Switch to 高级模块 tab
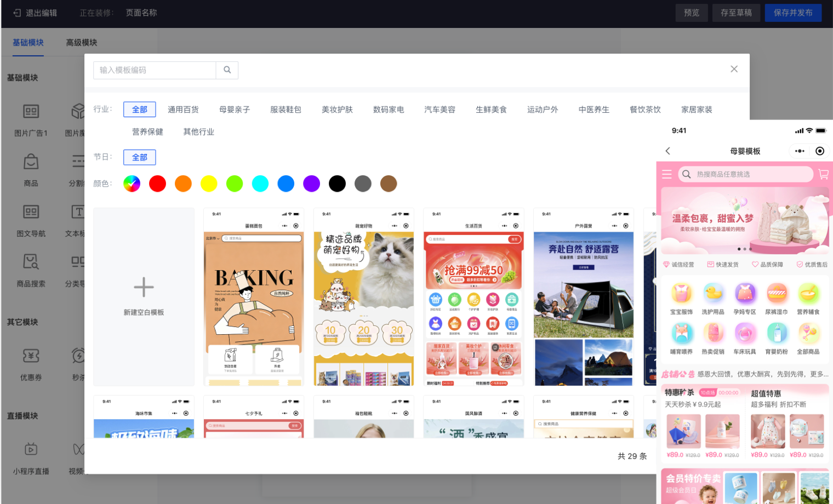Viewport: 833px width, 504px height. [x=82, y=43]
